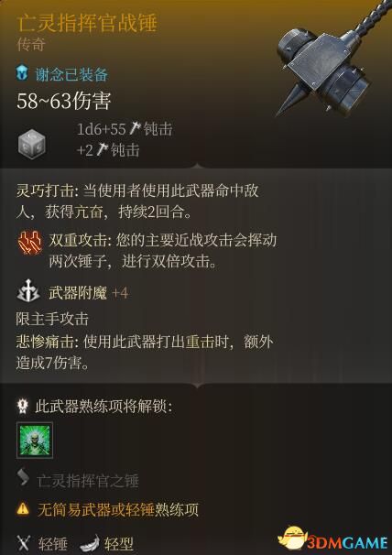This screenshot has width=392, height=555.
Task: Click the red 双重攻击 skill icon
Action: pyautogui.click(x=29, y=244)
